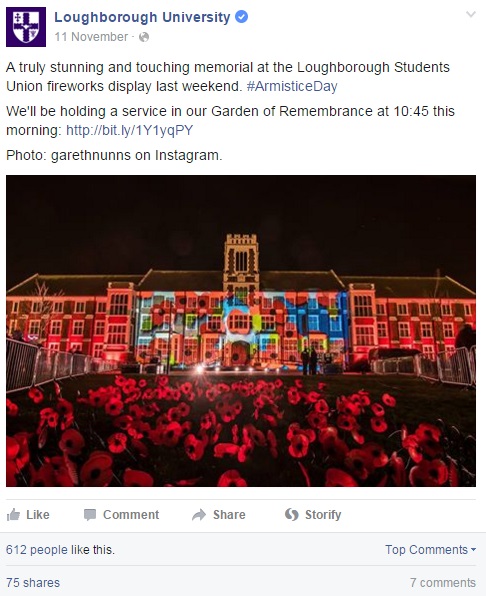Open the Loughborough University page name link
The width and height of the screenshot is (486, 596).
[x=142, y=17]
